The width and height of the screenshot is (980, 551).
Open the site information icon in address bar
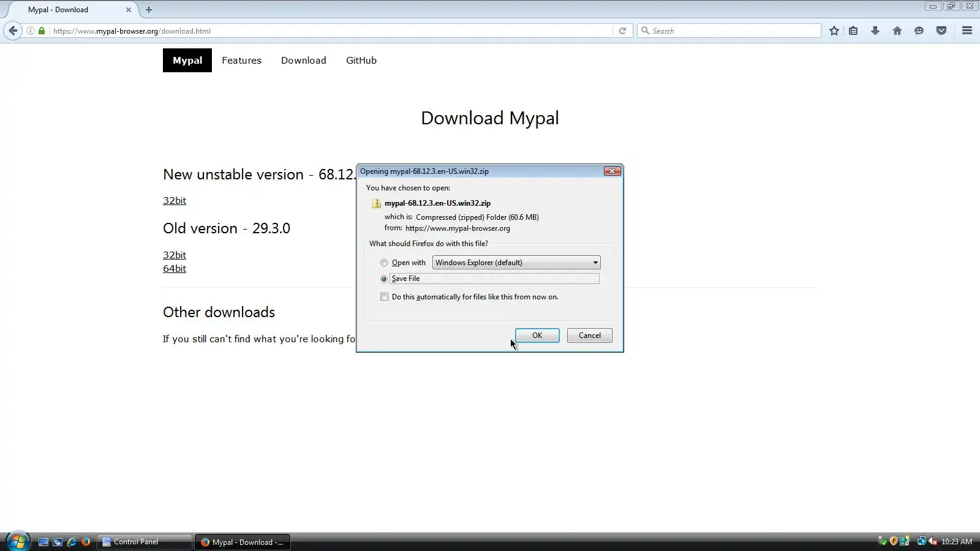(30, 31)
